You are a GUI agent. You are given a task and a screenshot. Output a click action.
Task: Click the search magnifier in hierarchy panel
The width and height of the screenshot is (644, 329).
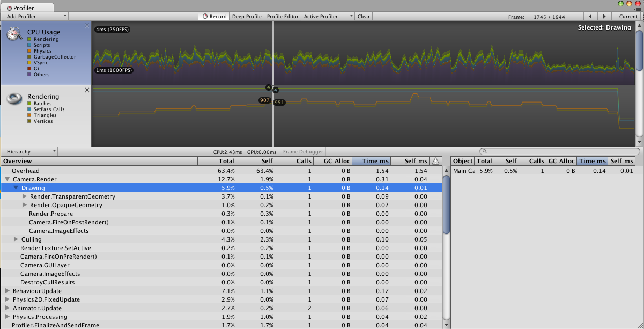484,151
